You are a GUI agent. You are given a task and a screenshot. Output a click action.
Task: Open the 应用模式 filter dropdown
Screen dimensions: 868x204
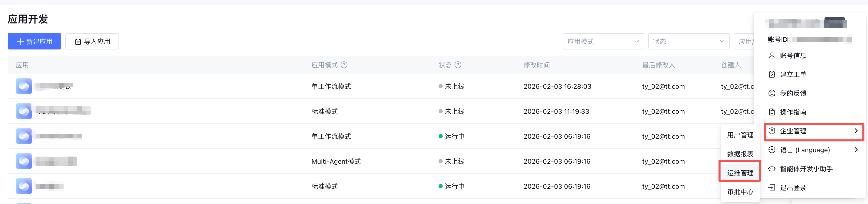(x=603, y=41)
